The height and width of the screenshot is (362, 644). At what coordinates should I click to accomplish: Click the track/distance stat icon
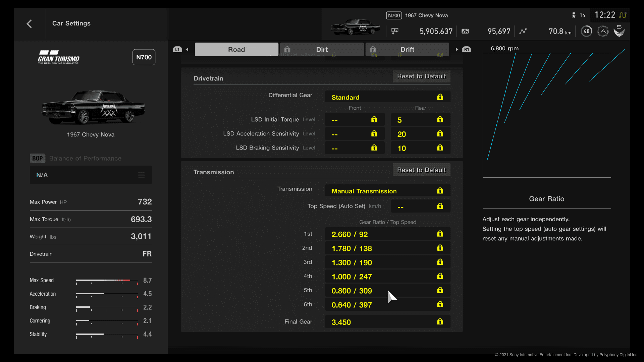(525, 31)
